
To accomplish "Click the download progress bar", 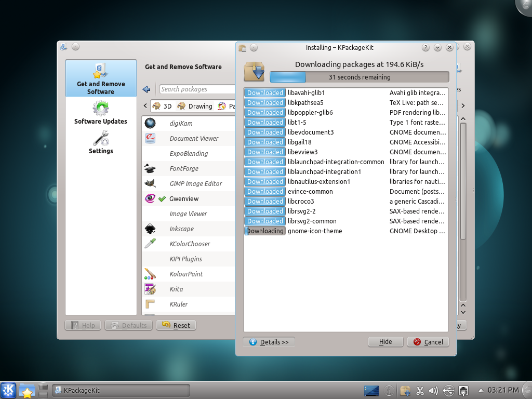I will [360, 77].
